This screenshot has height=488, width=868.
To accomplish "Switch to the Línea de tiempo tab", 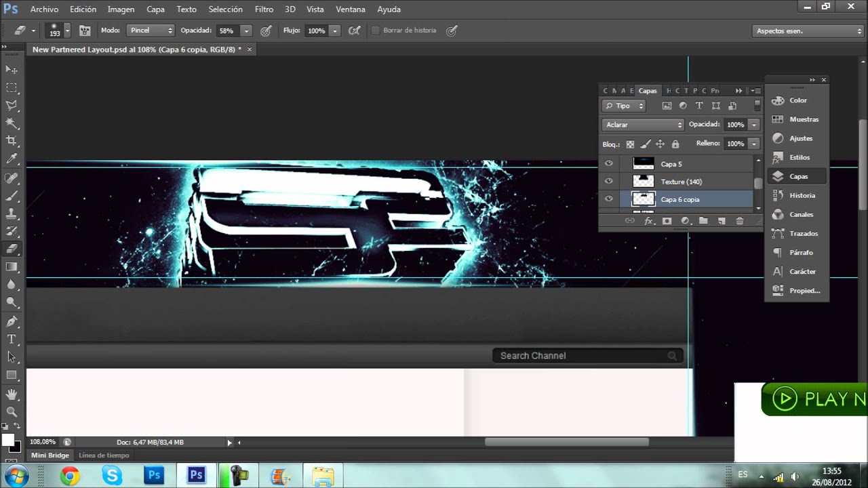I will click(x=103, y=455).
